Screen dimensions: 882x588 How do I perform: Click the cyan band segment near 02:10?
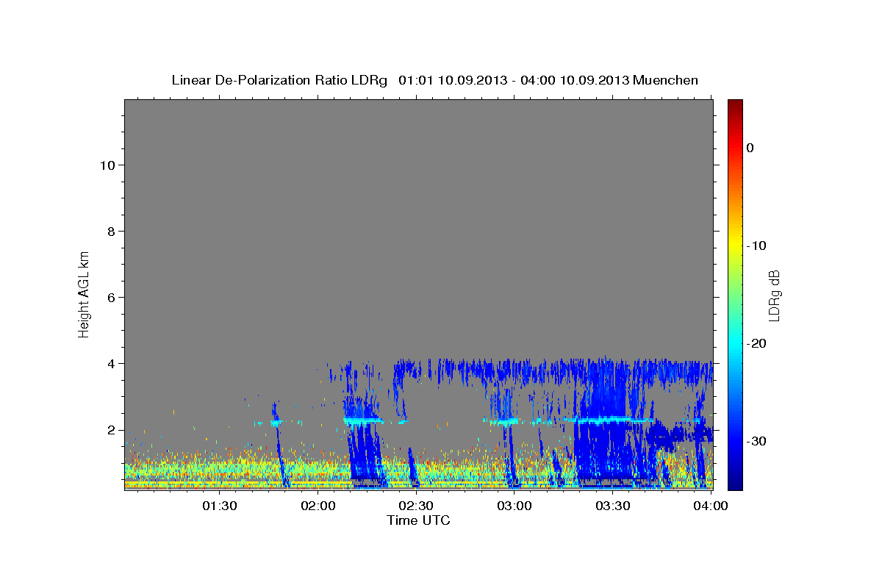(363, 421)
